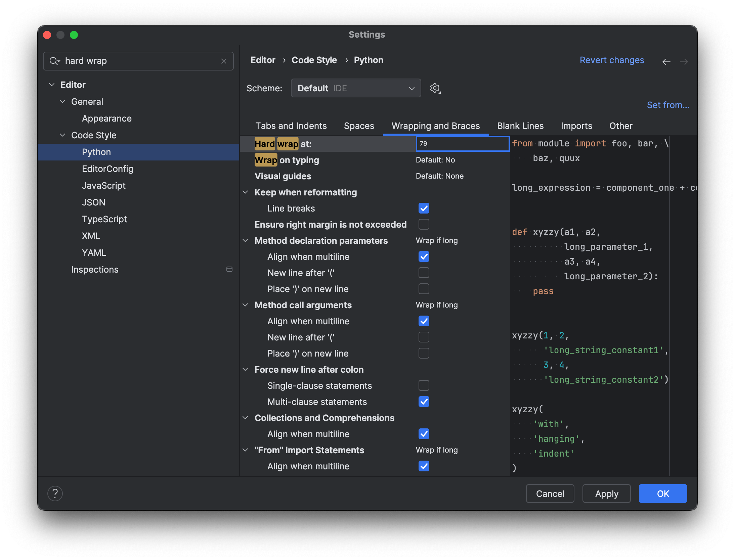
Task: Click the forward navigation arrow
Action: pos(684,61)
